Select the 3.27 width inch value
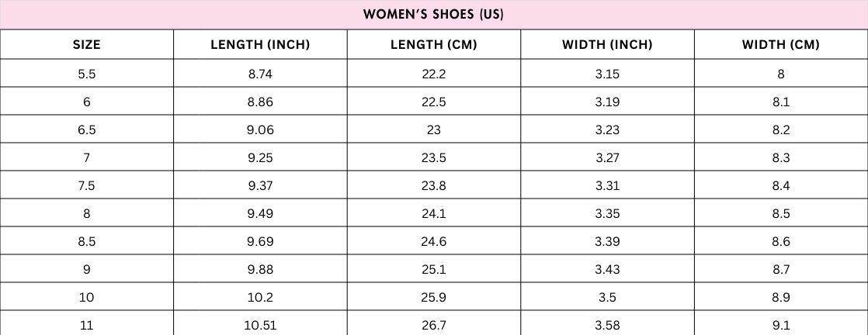 coord(607,158)
